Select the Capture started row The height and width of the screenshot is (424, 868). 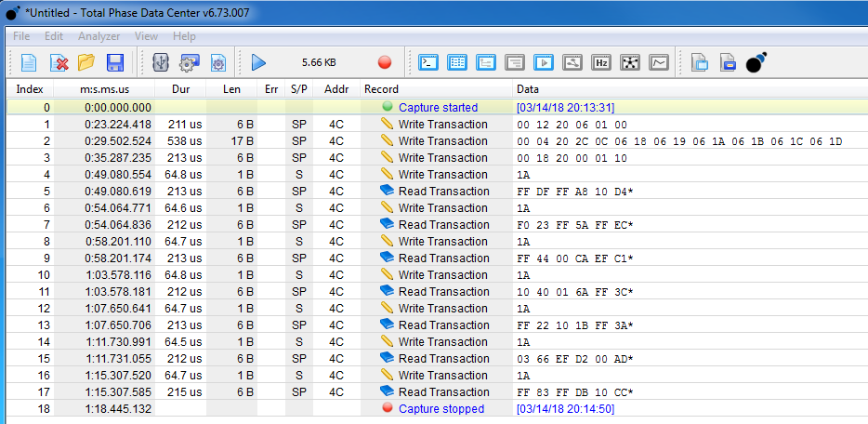tap(436, 107)
